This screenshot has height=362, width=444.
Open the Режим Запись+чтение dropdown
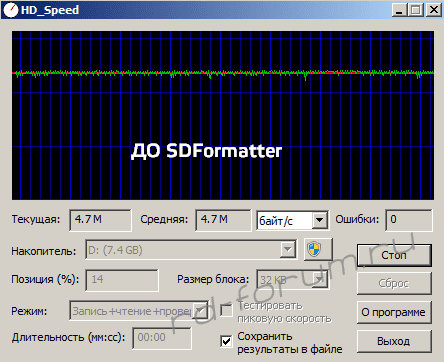pos(200,311)
